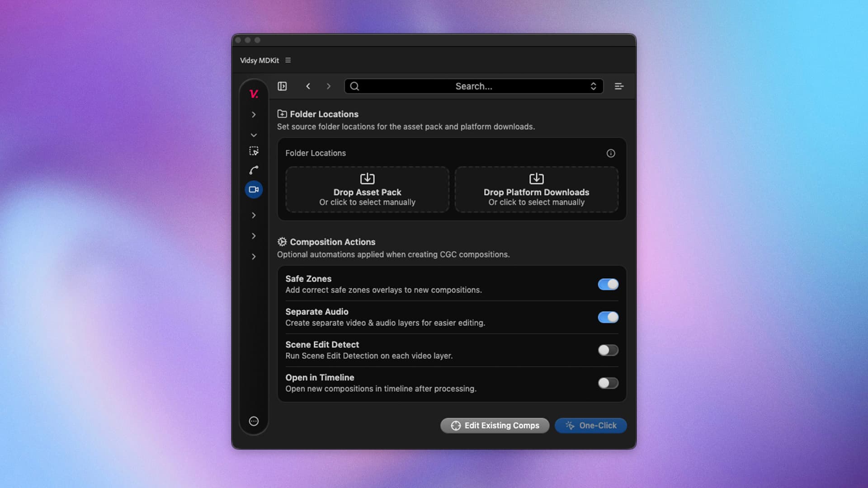Expand the collapsed section below the camera tool
The image size is (868, 488).
pyautogui.click(x=254, y=215)
